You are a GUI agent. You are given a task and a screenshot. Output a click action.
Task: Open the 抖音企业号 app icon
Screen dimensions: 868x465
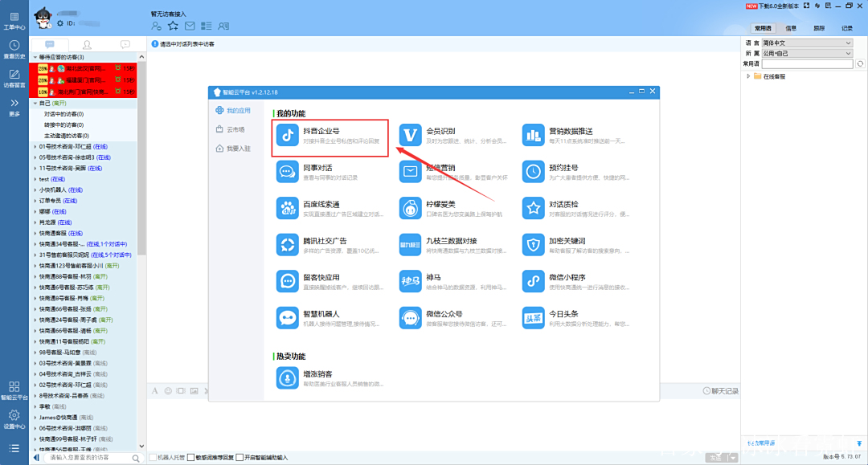coord(287,135)
